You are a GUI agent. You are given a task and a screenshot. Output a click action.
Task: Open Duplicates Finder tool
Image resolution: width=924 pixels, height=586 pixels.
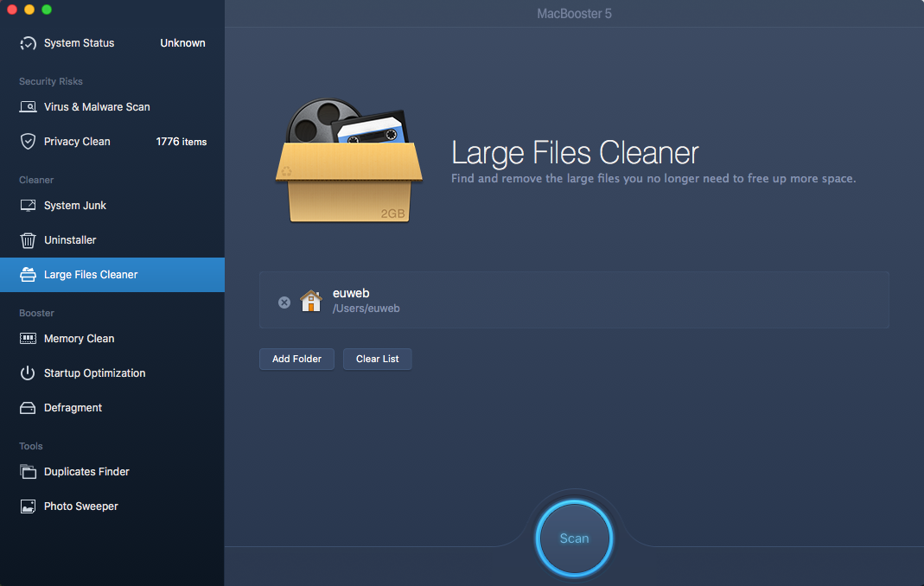[112, 472]
